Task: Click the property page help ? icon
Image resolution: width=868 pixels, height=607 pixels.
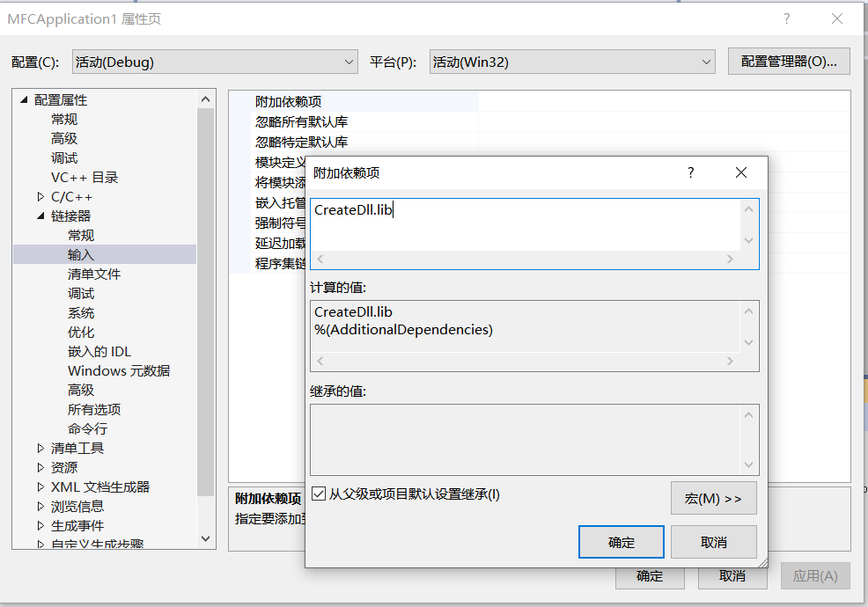Action: coord(787,18)
